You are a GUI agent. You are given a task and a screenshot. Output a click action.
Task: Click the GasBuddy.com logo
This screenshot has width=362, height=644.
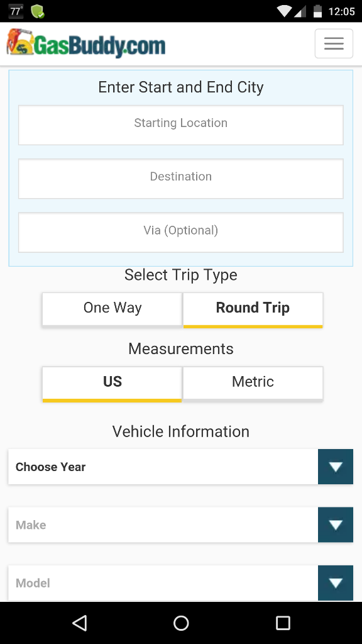[85, 44]
